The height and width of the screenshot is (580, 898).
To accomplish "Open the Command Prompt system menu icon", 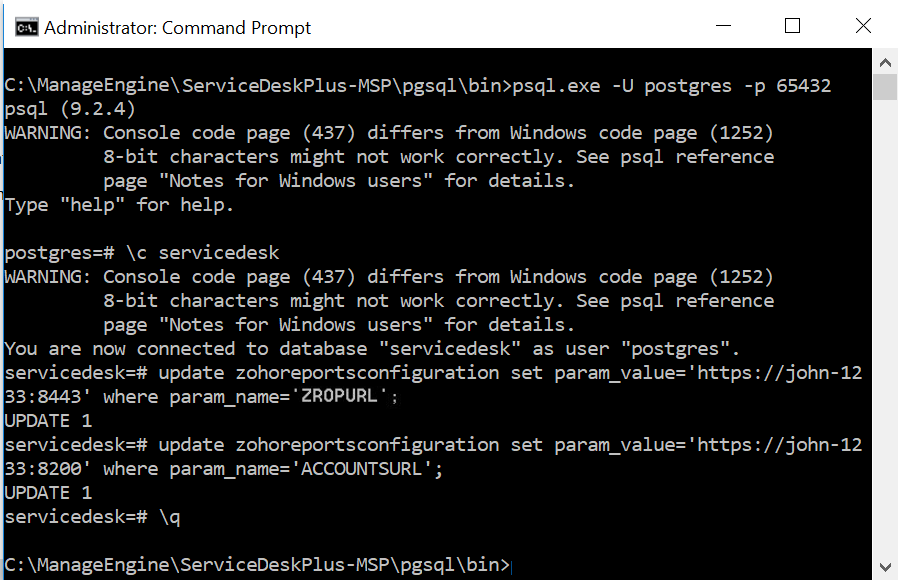I will coord(27,27).
